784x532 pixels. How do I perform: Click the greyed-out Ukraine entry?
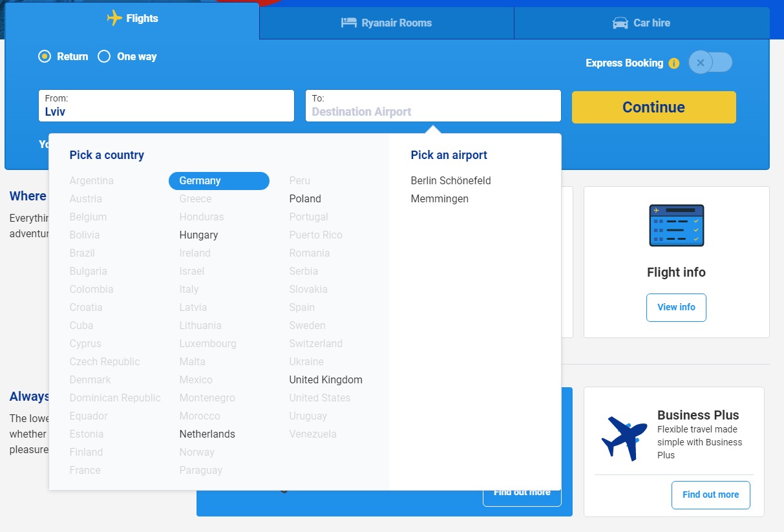click(x=306, y=362)
